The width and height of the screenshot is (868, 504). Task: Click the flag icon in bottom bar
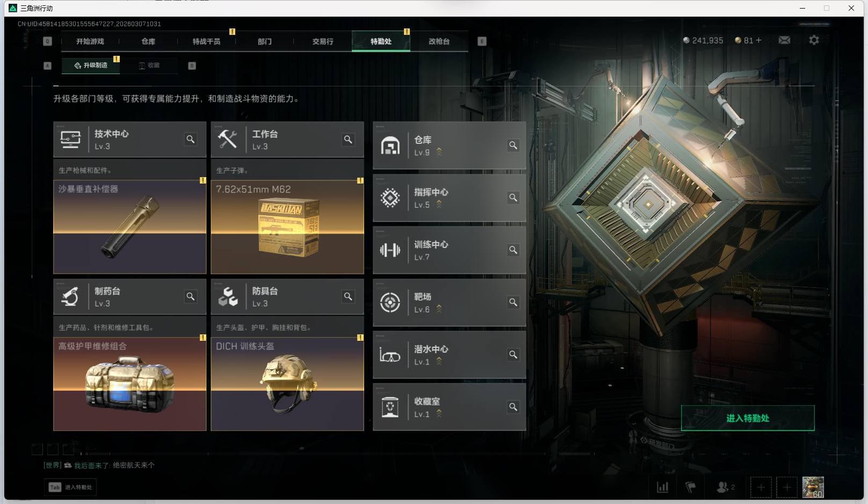(691, 487)
